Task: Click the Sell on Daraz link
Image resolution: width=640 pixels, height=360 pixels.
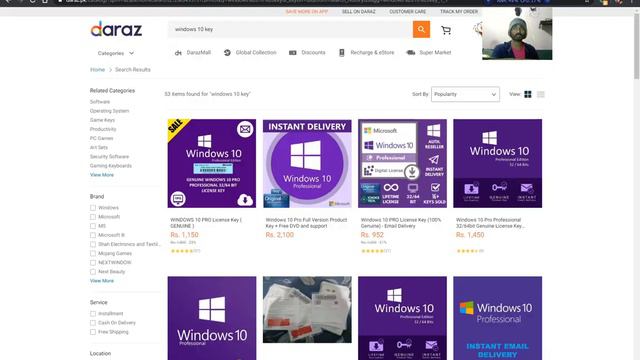Action: pos(358,11)
